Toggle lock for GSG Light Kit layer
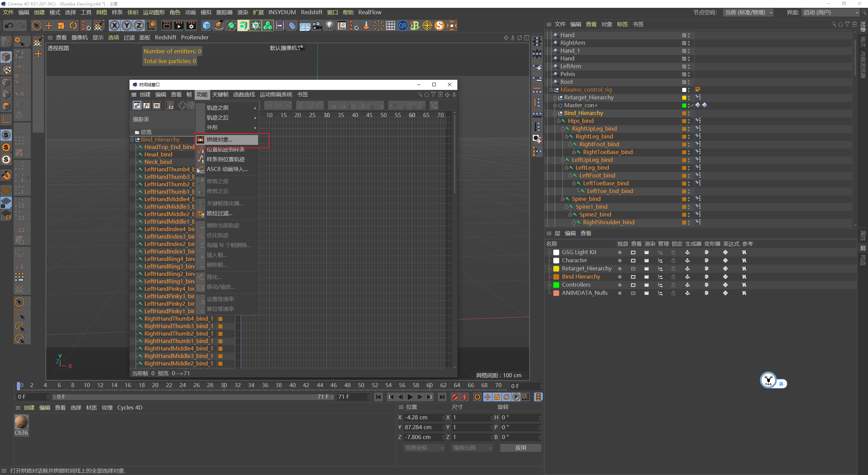This screenshot has width=868, height=475. click(x=673, y=252)
